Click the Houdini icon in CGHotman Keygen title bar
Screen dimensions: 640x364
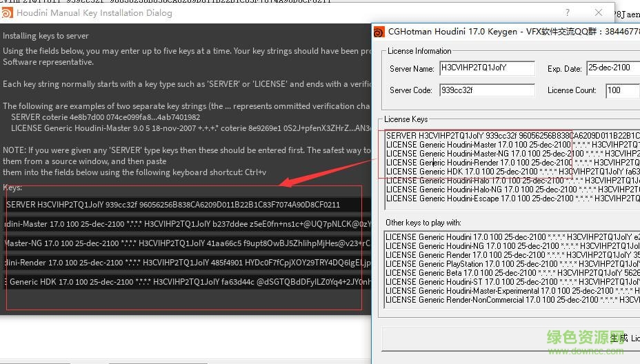pyautogui.click(x=379, y=32)
